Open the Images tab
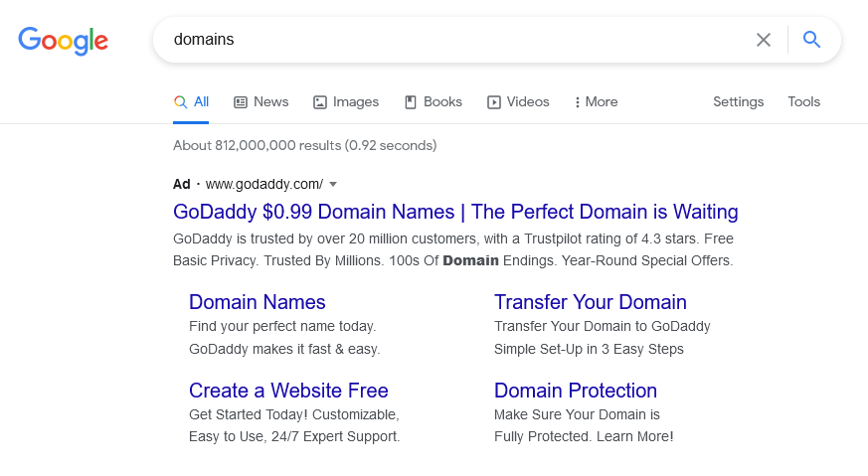868x476 pixels. (x=346, y=101)
